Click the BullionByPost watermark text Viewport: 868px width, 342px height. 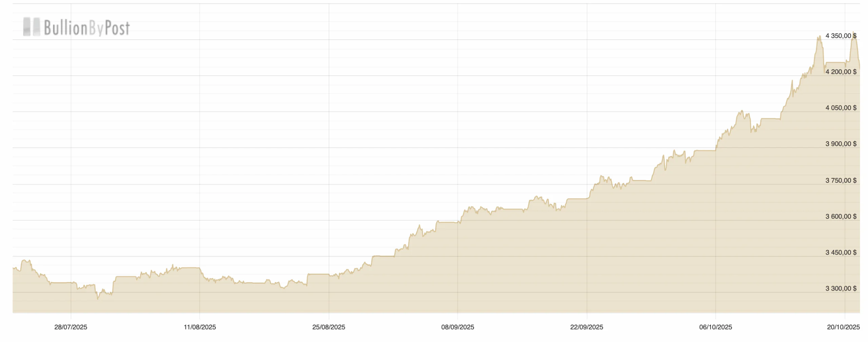coord(86,28)
